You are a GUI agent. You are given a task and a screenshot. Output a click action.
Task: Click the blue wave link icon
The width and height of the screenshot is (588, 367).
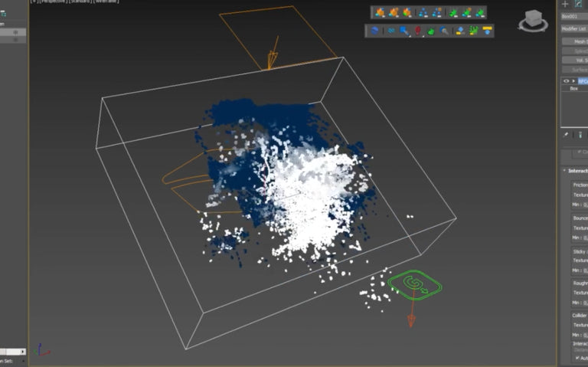(x=391, y=31)
